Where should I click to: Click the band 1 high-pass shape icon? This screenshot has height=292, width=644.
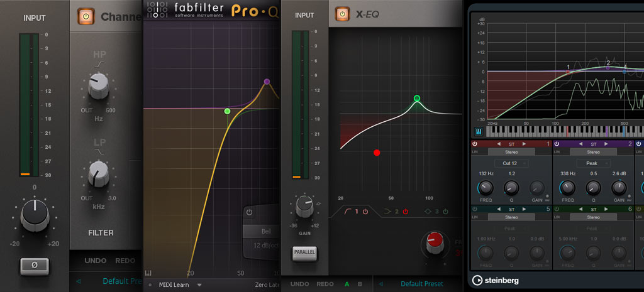click(x=347, y=212)
